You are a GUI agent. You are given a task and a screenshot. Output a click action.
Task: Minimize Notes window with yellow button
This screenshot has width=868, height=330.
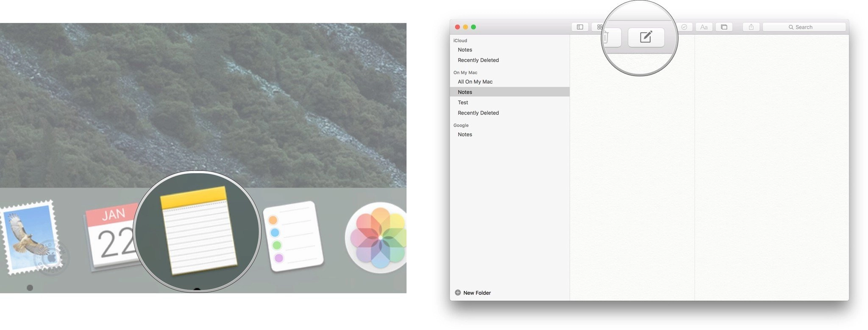pyautogui.click(x=465, y=27)
